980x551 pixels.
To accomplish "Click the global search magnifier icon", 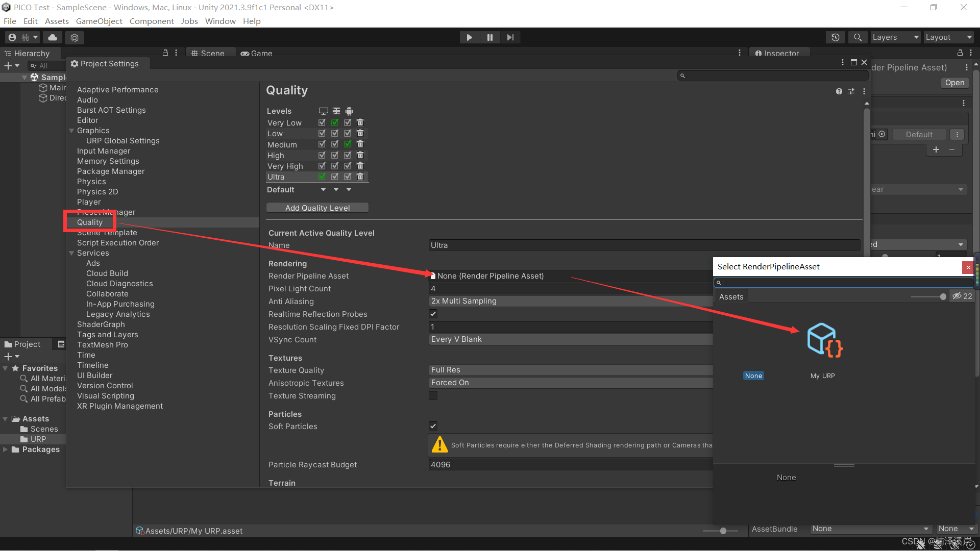I will 857,37.
